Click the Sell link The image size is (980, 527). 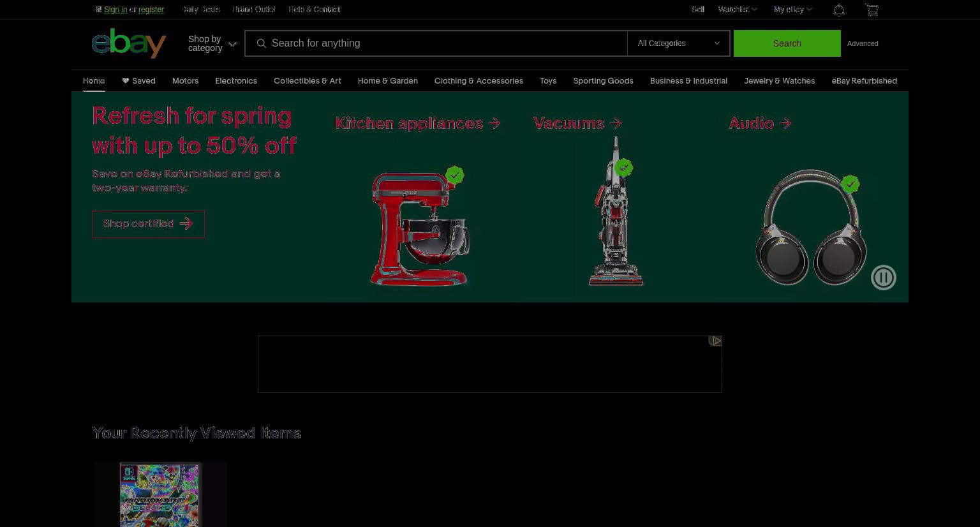[698, 10]
